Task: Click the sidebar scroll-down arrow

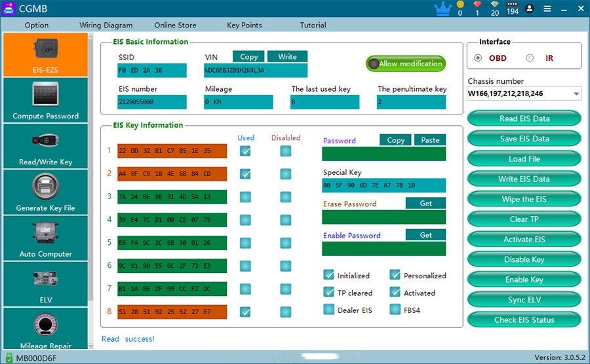Action: tap(90, 346)
